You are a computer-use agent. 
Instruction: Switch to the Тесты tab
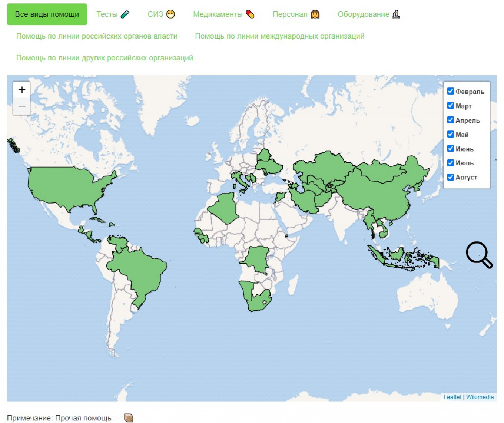click(113, 14)
